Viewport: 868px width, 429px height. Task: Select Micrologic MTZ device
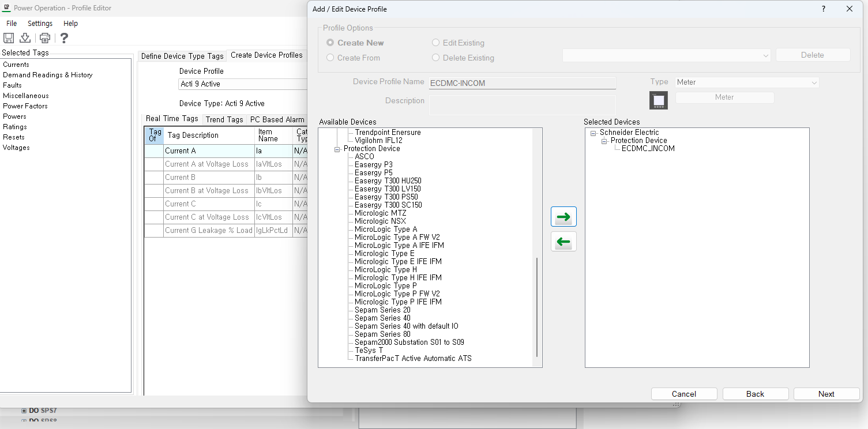[x=381, y=213]
